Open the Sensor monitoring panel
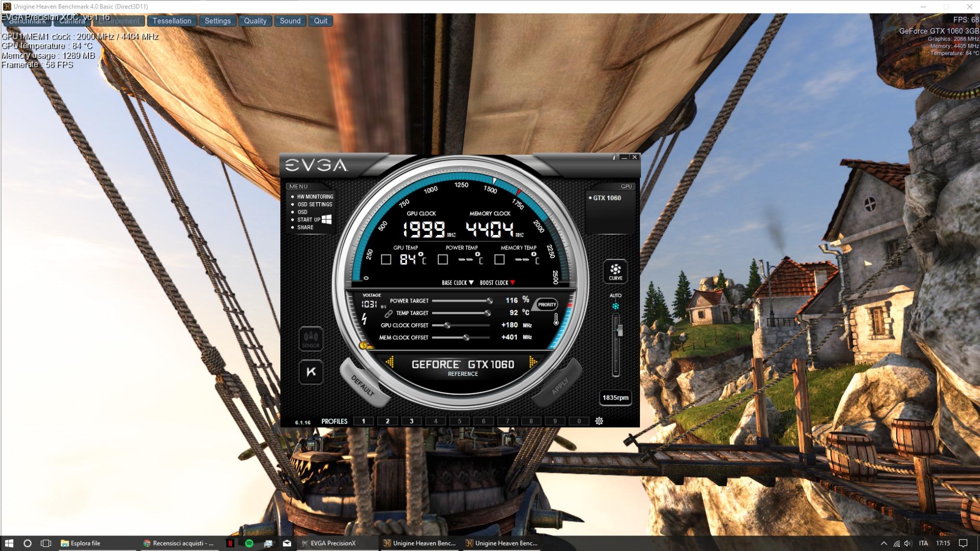 coord(311,339)
